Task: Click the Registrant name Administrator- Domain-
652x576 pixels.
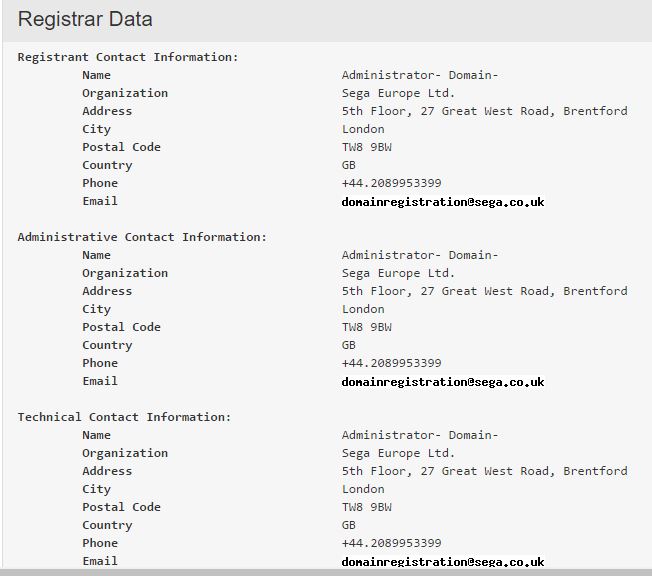Action: [x=420, y=75]
